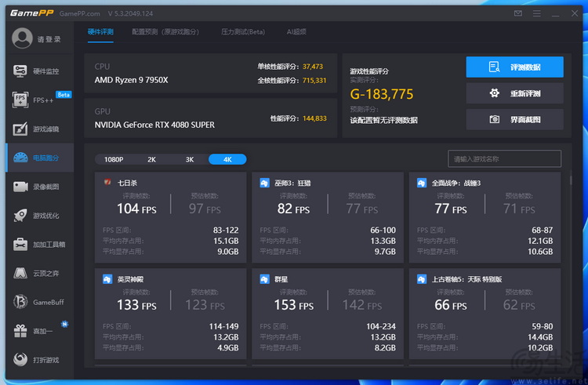
Task: Click 该配置暂无评测数据 text
Action: (383, 120)
